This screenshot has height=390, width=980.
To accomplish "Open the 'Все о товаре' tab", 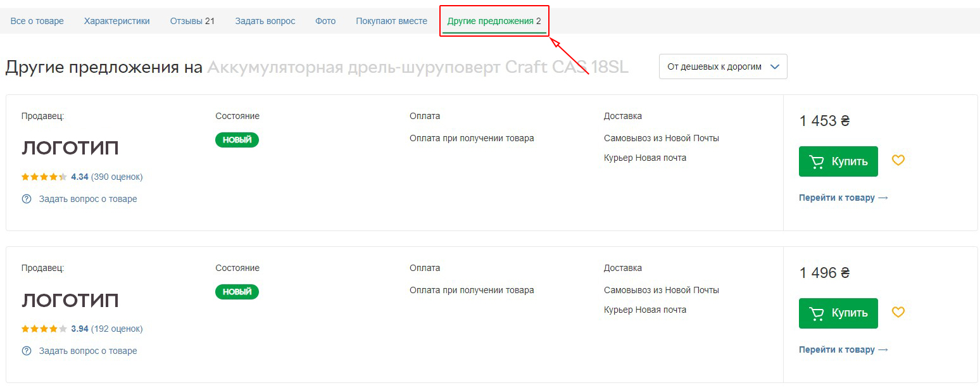I will pyautogui.click(x=37, y=21).
